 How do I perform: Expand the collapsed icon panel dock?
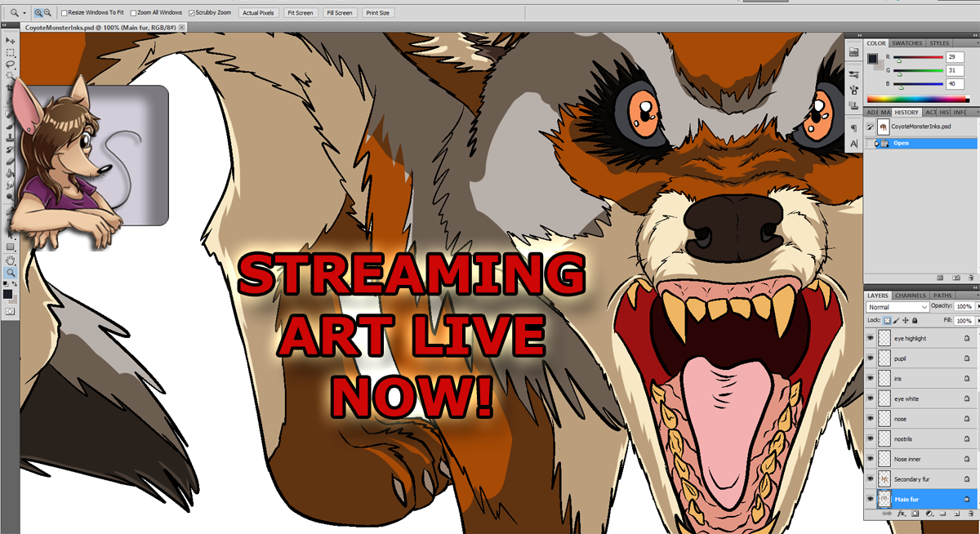click(x=859, y=35)
